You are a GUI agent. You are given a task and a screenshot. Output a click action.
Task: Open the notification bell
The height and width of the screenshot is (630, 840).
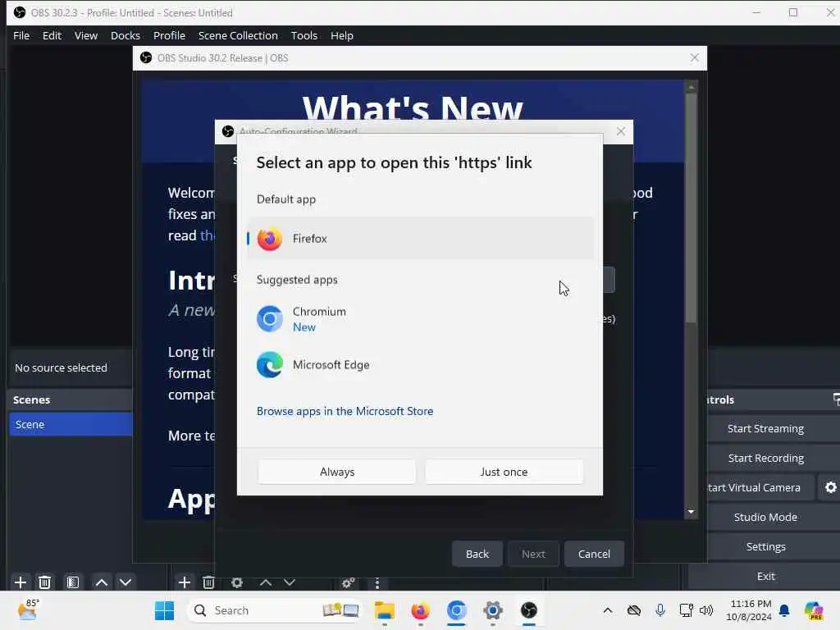pos(784,610)
